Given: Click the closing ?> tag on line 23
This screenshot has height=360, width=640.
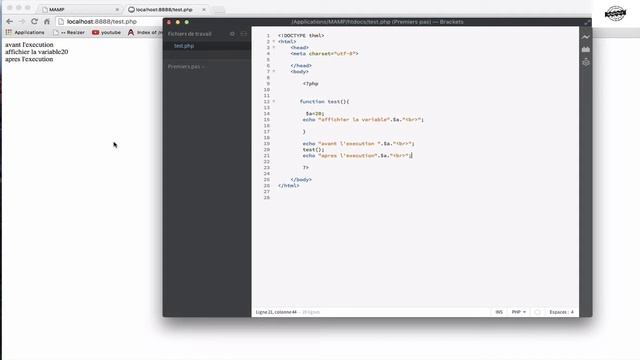Looking at the screenshot, I should click(305, 167).
